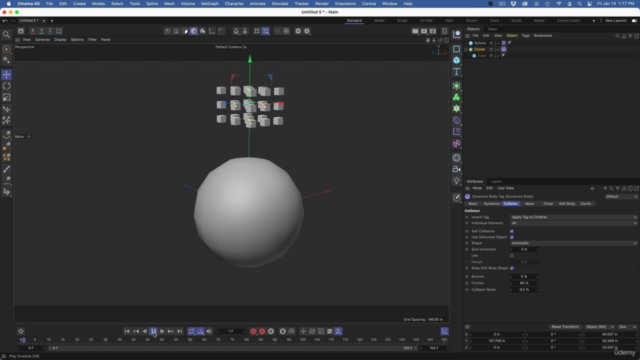Toggle Keep Soft Body Shape checkbox
Screen dimensions: 640x360
pyautogui.click(x=512, y=268)
